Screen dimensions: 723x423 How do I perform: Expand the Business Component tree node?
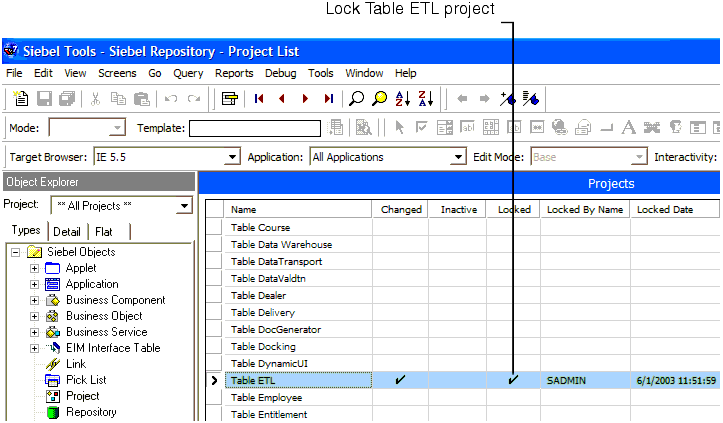[x=34, y=300]
